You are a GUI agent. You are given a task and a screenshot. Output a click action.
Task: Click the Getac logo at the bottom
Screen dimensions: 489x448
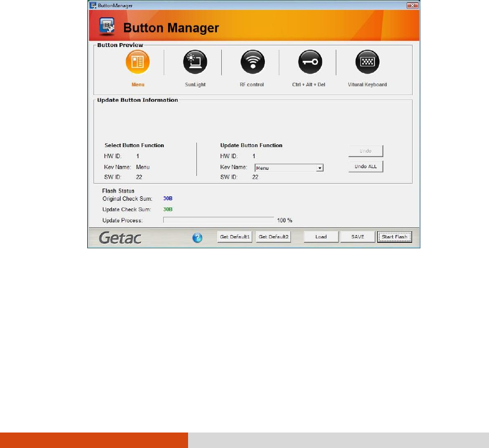[120, 238]
